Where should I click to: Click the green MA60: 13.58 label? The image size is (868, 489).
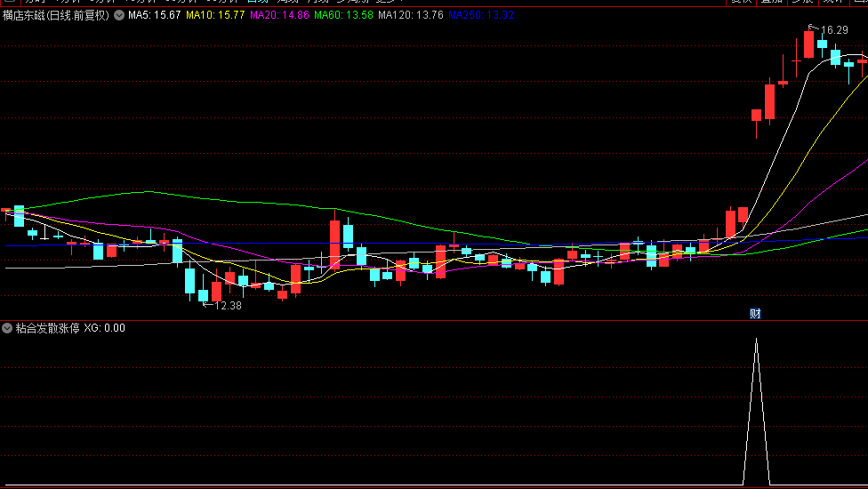click(x=344, y=15)
